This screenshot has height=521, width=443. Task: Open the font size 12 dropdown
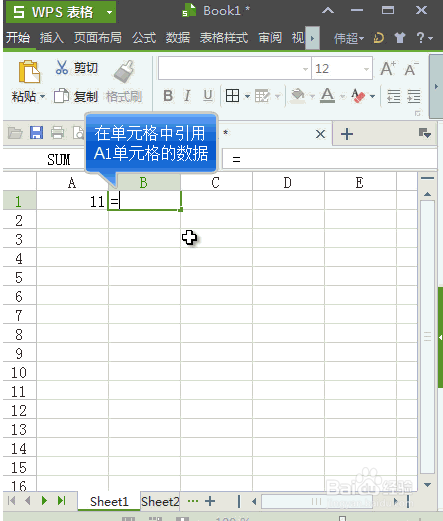coord(366,69)
